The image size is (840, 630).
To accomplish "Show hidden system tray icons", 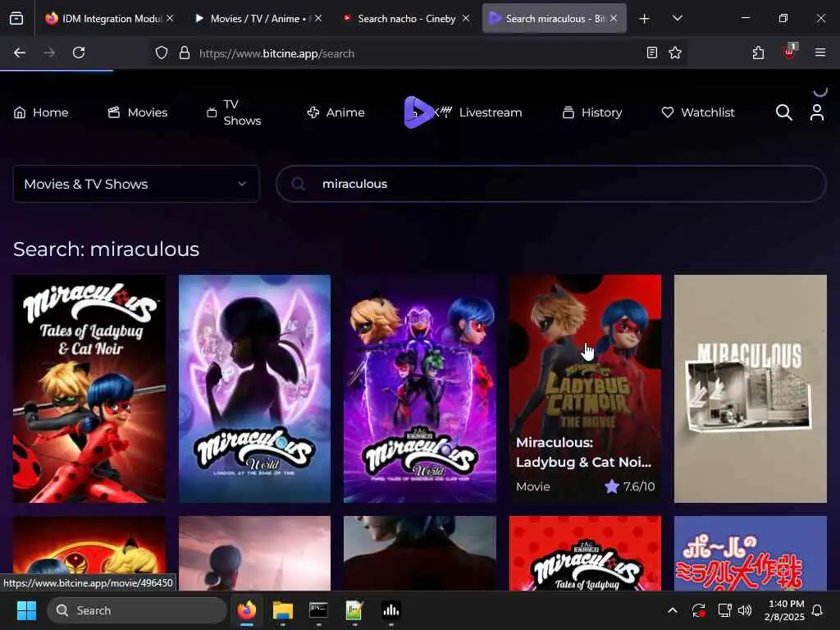I will tap(673, 610).
